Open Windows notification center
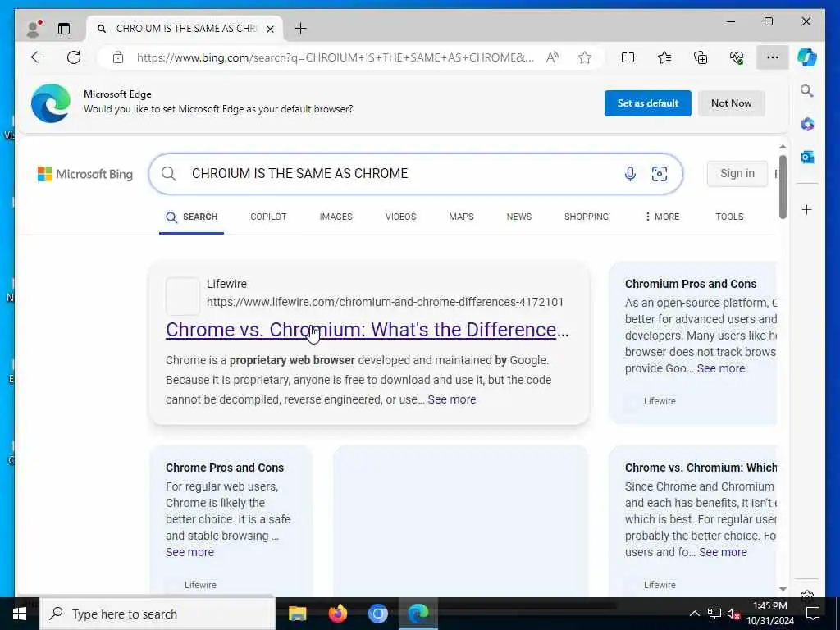This screenshot has height=630, width=840. 813,614
